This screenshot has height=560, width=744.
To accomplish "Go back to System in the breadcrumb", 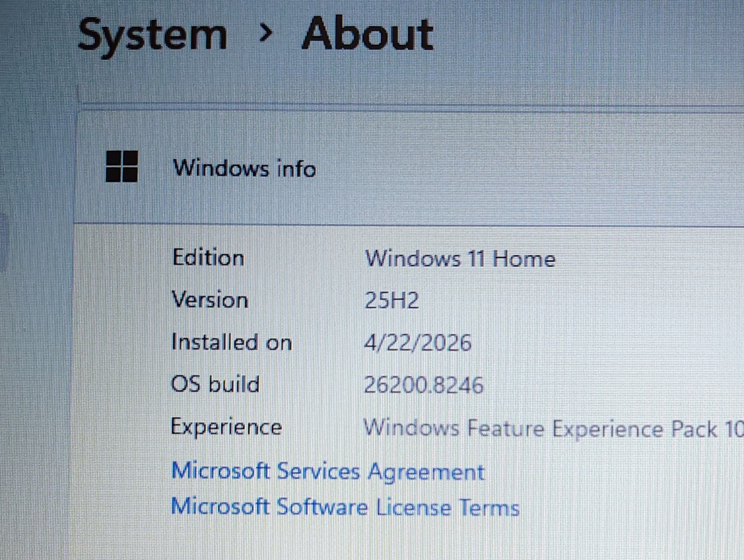I will 152,35.
